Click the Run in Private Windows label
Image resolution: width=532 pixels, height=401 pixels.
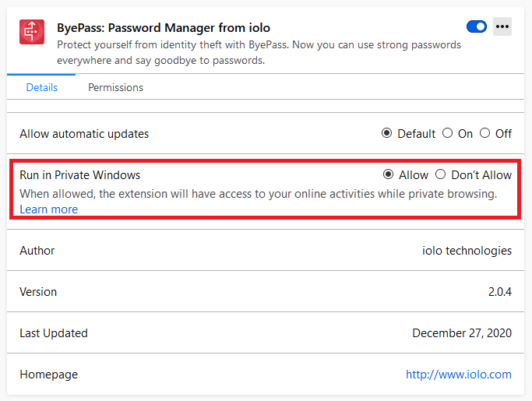(79, 175)
